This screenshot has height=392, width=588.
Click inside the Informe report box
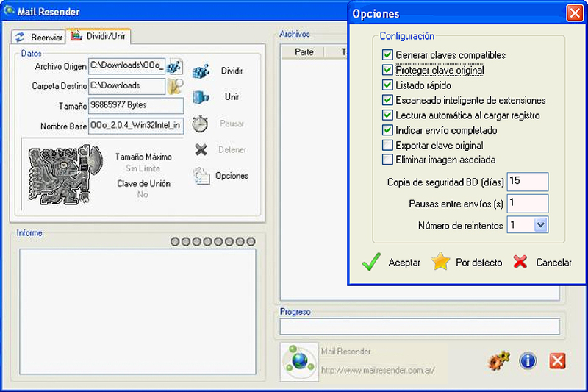tap(137, 311)
